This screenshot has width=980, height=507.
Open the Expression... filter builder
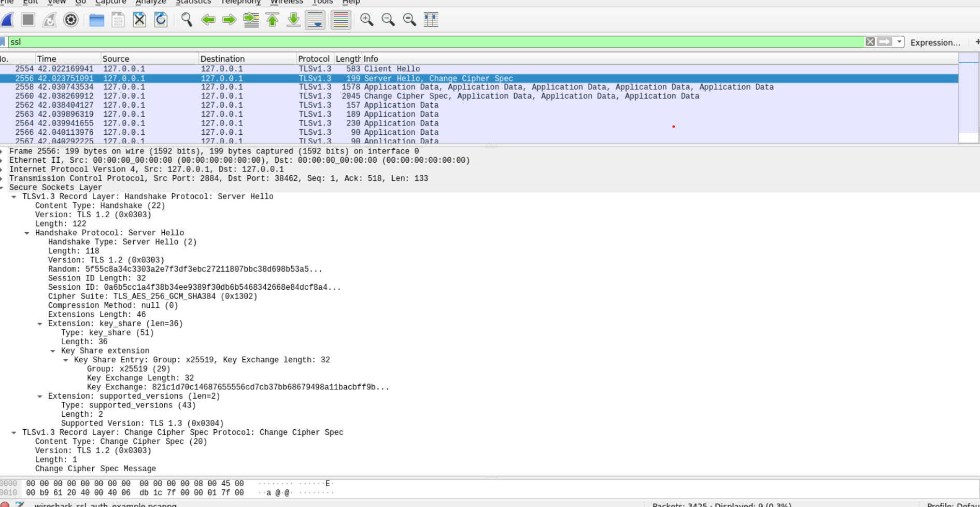pos(934,43)
